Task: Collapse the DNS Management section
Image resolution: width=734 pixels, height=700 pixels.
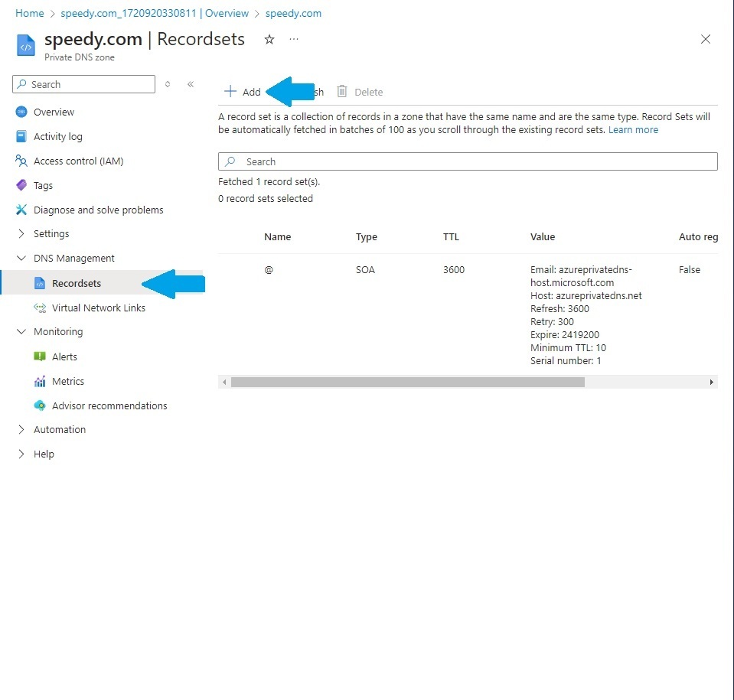Action: [x=22, y=259]
